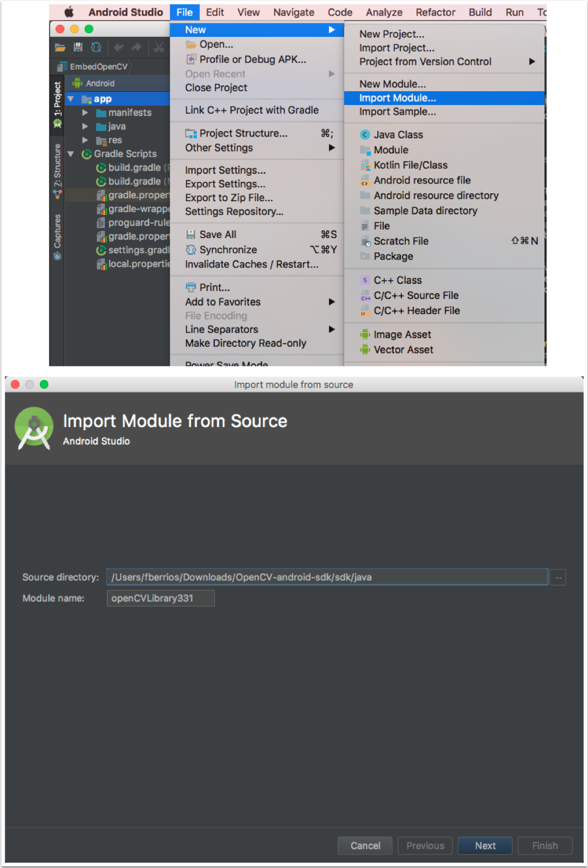Click the Next button in import dialog
Viewport: 588px width, 868px height.
pyautogui.click(x=485, y=846)
